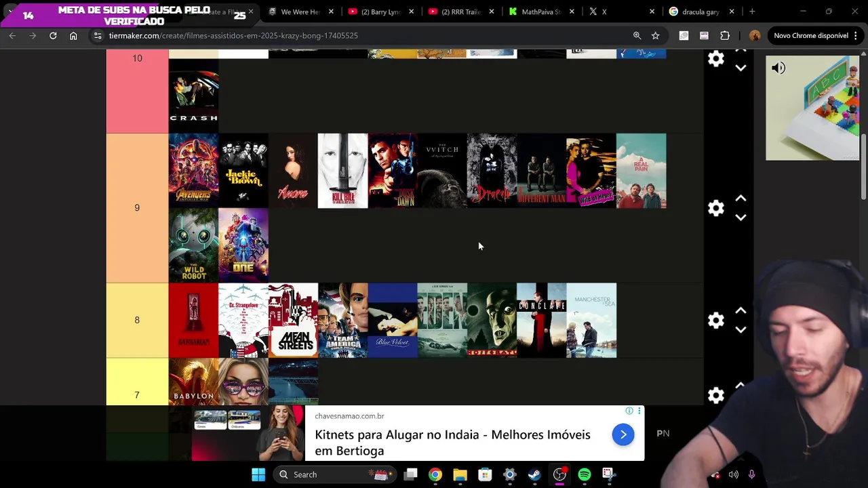Open the ad info icon
The image size is (868, 488).
[x=629, y=411]
